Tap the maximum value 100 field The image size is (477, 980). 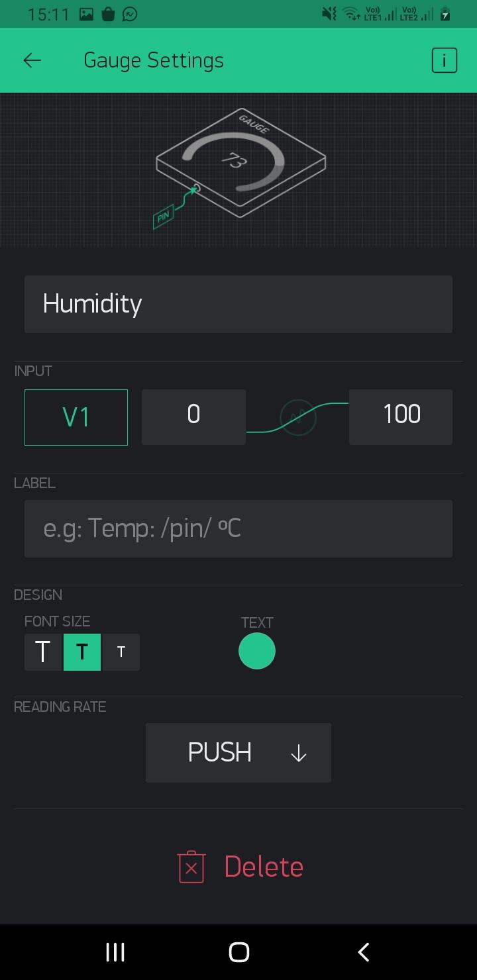pyautogui.click(x=401, y=417)
